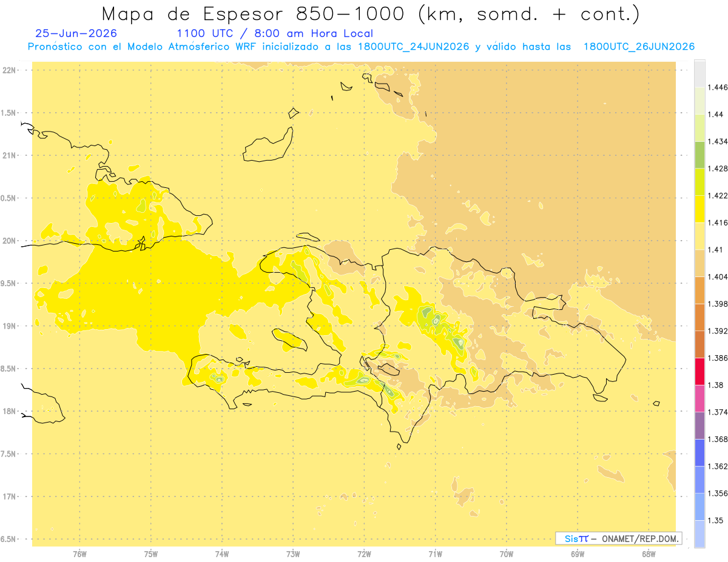Click the '22N' latitude label
The height and width of the screenshot is (562, 728).
pyautogui.click(x=8, y=70)
